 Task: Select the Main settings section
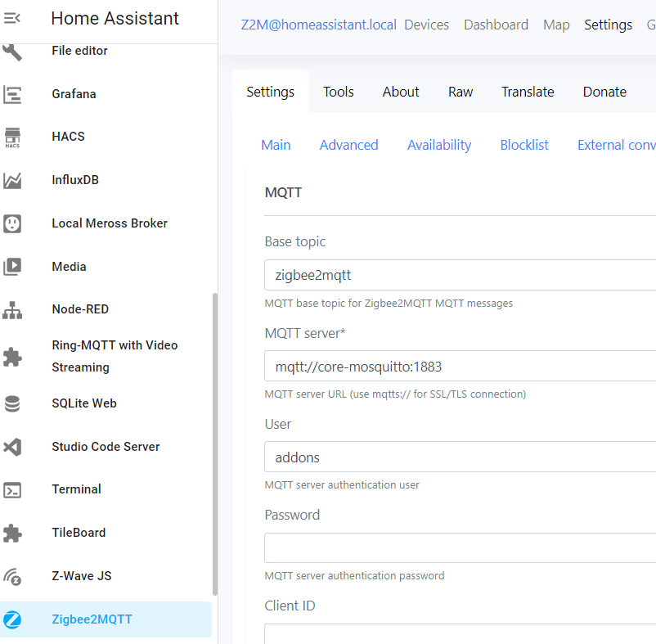276,145
